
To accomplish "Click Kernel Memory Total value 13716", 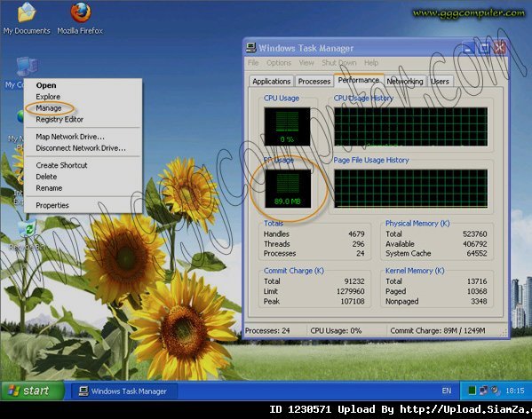I will click(x=477, y=281).
